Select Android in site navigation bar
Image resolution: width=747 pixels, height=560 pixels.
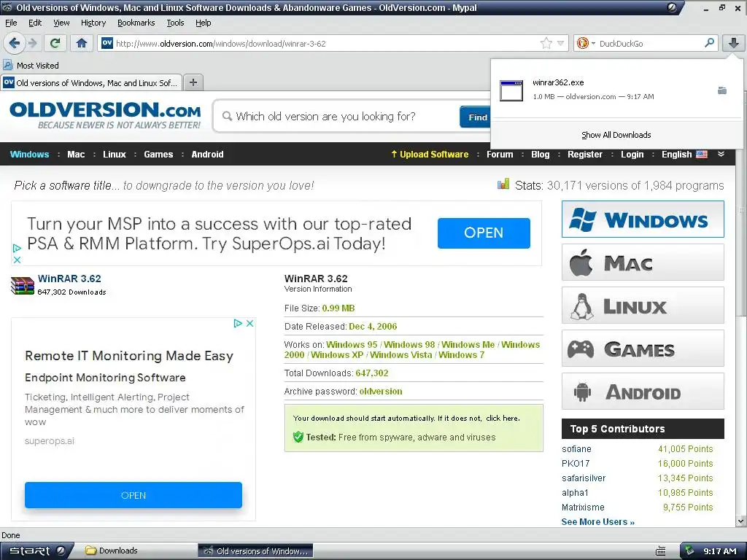207,155
